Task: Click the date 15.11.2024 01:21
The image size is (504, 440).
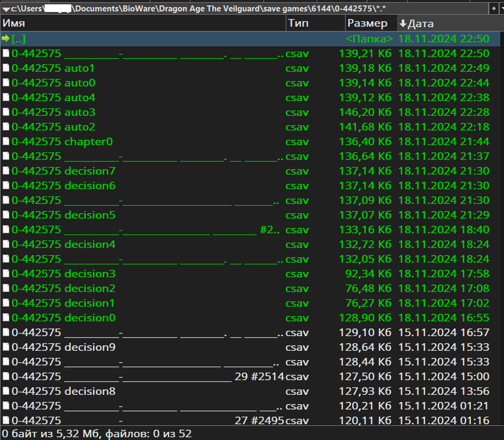Action: coord(444,406)
